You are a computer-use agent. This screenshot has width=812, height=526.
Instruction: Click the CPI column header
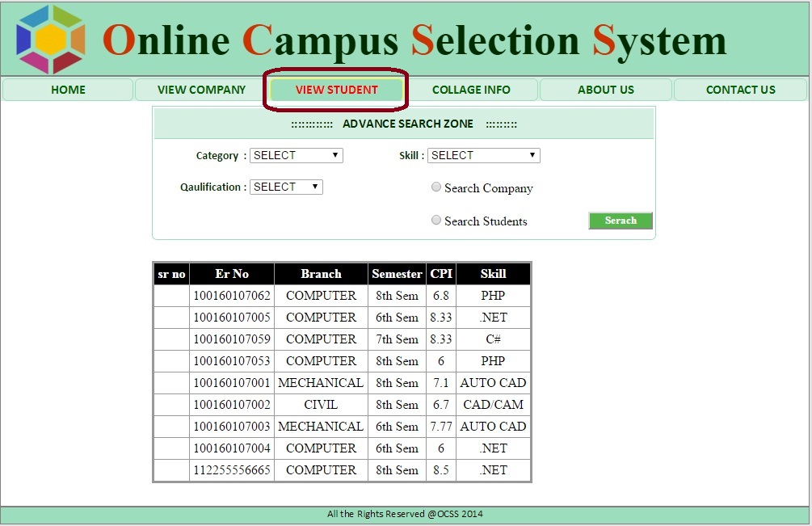[441, 274]
